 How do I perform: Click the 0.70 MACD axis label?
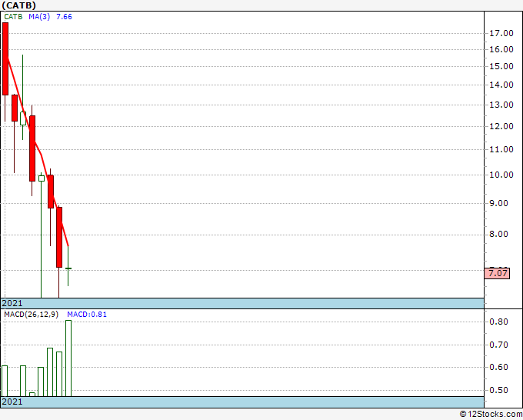[498, 345]
